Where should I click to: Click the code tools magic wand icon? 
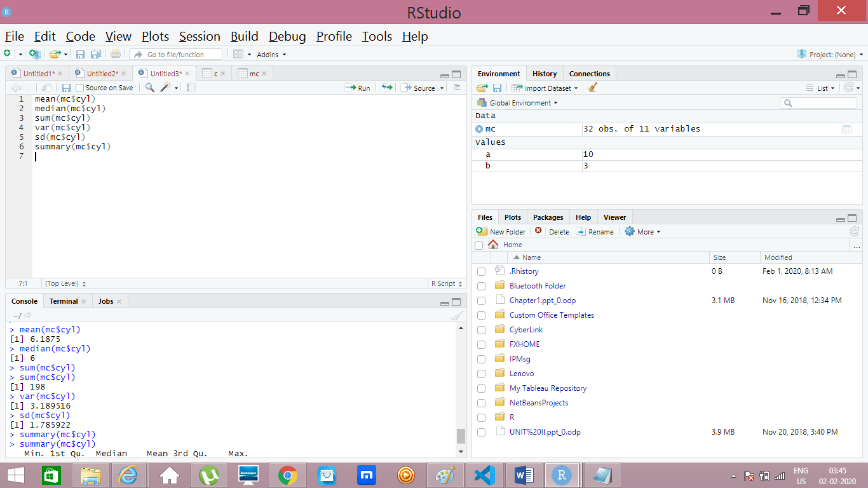click(x=166, y=88)
